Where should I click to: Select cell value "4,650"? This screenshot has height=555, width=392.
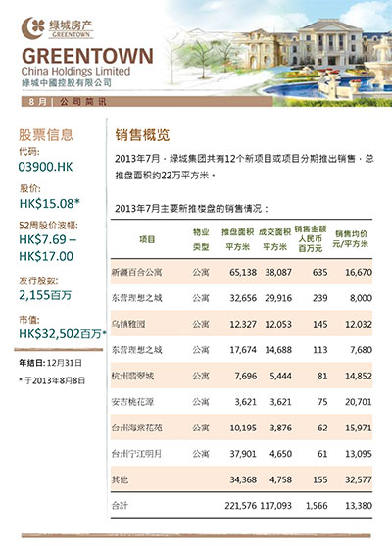pos(281,453)
